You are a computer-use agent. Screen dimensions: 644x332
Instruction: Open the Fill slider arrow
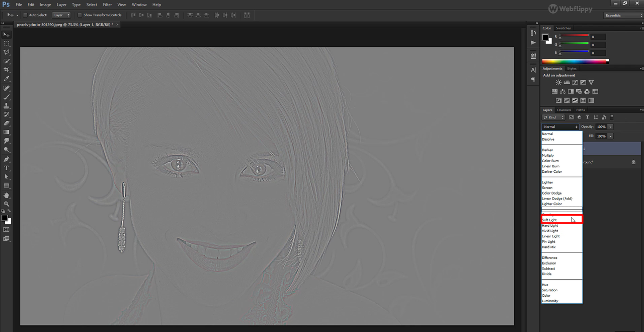click(610, 136)
